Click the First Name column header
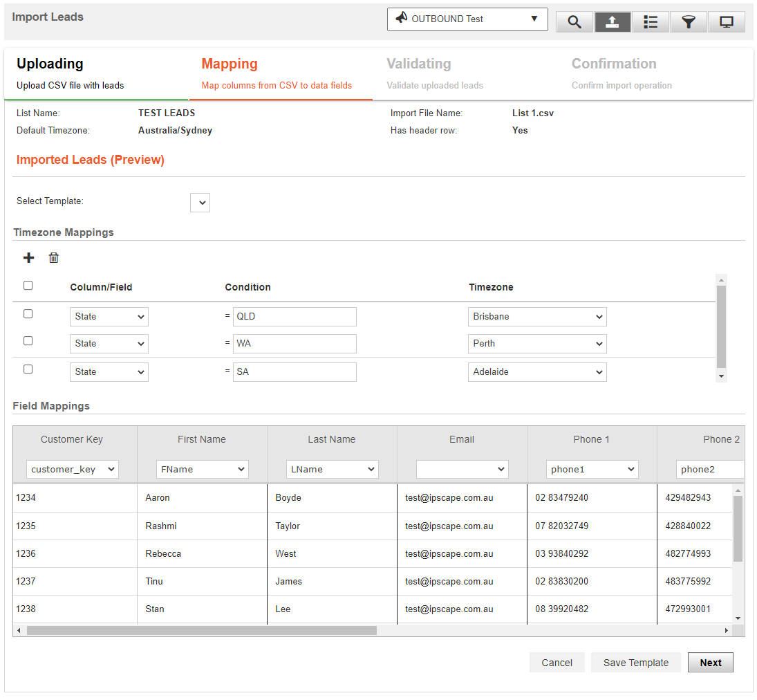The width and height of the screenshot is (757, 700). coord(202,439)
